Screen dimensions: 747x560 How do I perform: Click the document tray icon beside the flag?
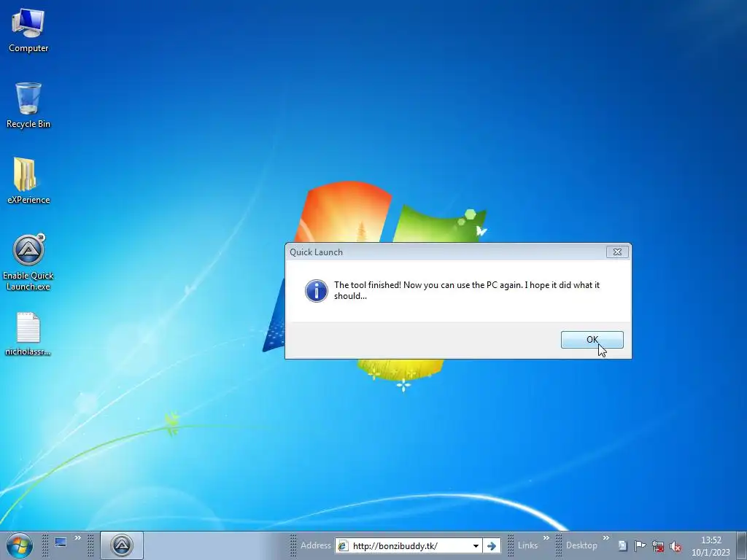coord(622,545)
